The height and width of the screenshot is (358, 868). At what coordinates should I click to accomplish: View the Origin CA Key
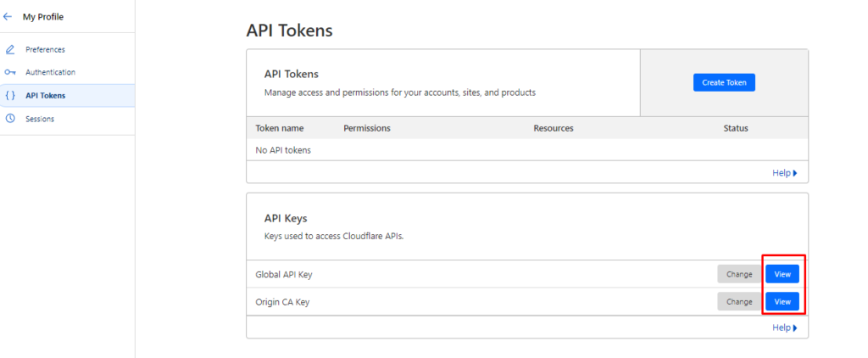pyautogui.click(x=782, y=301)
